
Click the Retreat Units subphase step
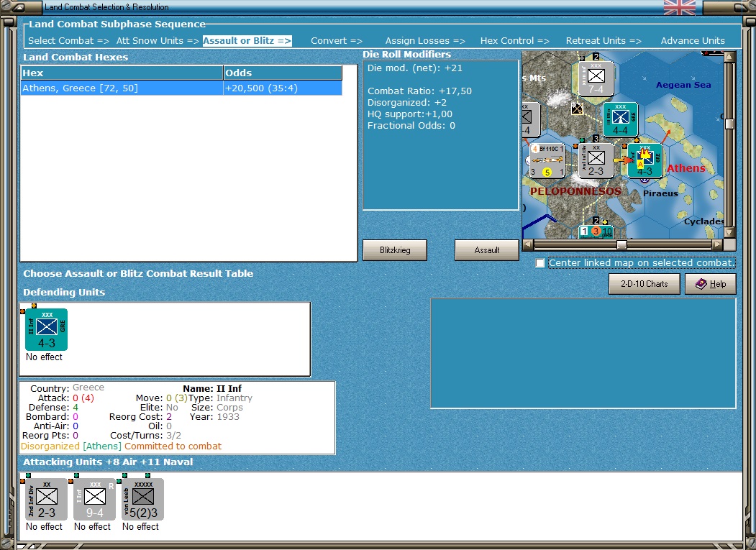coord(604,41)
